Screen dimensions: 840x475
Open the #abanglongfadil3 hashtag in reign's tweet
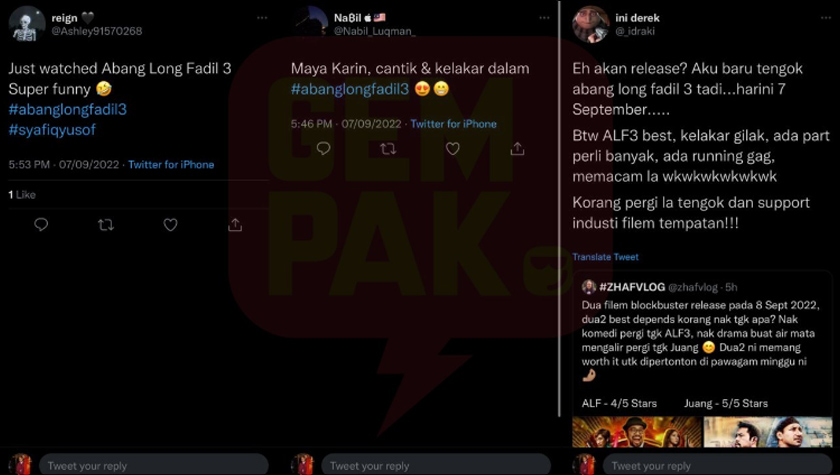click(68, 109)
